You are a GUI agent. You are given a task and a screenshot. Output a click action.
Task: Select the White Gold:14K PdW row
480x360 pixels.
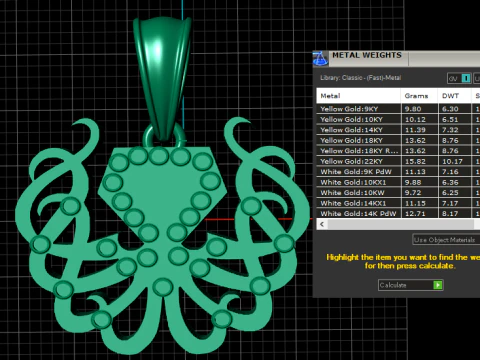point(398,213)
